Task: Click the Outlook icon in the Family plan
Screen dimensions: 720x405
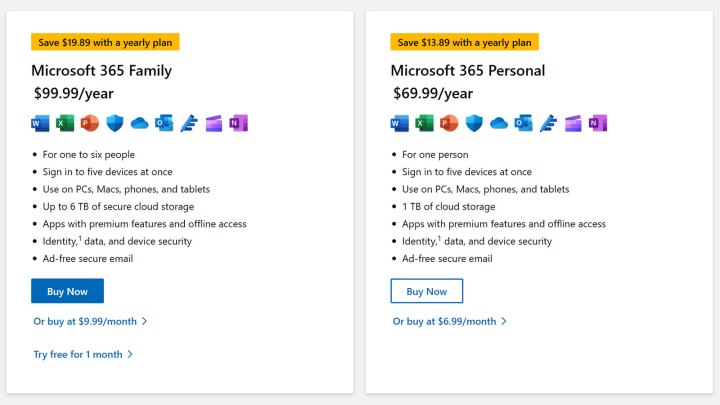Action: click(x=164, y=123)
